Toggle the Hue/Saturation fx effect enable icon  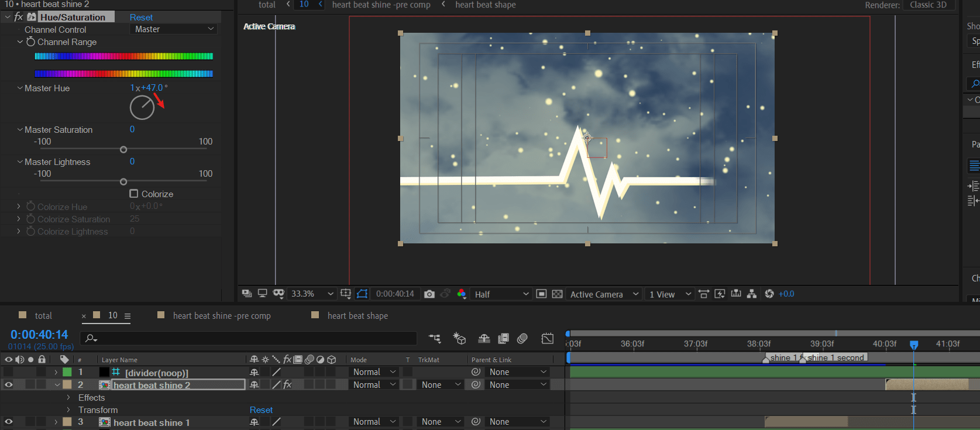(x=19, y=17)
